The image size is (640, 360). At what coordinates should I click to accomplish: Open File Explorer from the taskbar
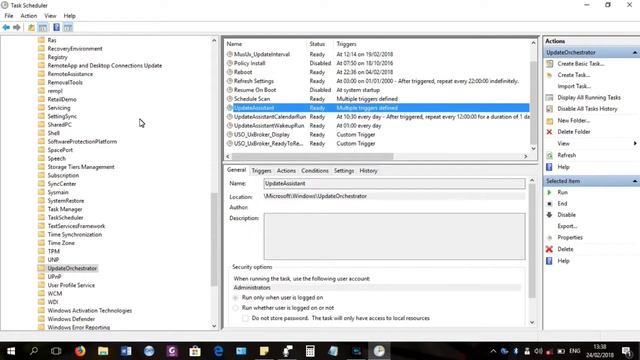(103, 351)
